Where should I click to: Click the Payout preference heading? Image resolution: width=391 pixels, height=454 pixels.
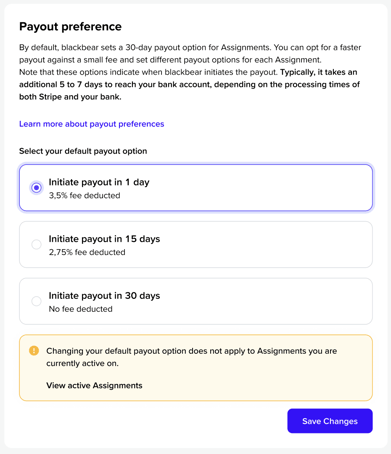click(x=70, y=27)
